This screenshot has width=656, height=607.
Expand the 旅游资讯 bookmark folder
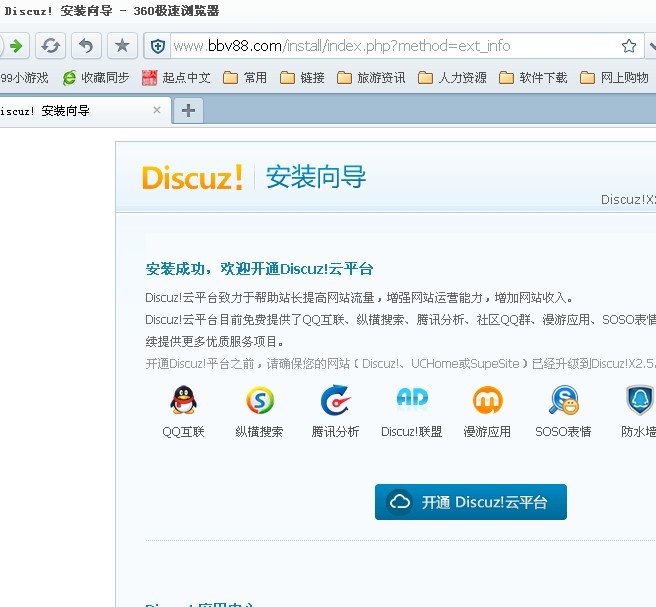click(x=371, y=78)
